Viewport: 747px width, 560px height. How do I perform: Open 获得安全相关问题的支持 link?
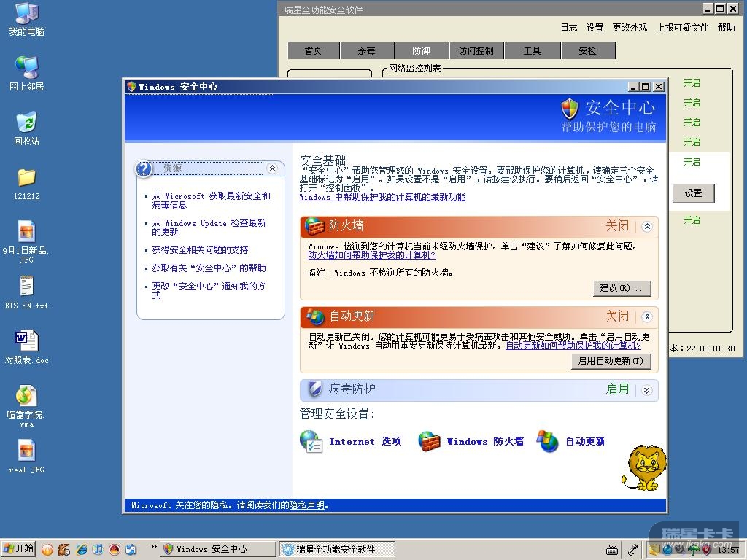tap(200, 249)
